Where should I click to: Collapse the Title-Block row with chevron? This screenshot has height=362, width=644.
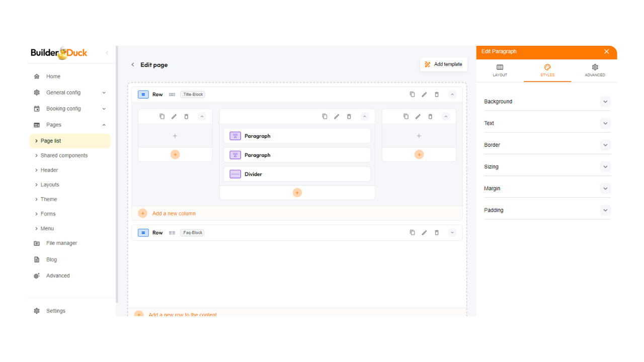(452, 95)
